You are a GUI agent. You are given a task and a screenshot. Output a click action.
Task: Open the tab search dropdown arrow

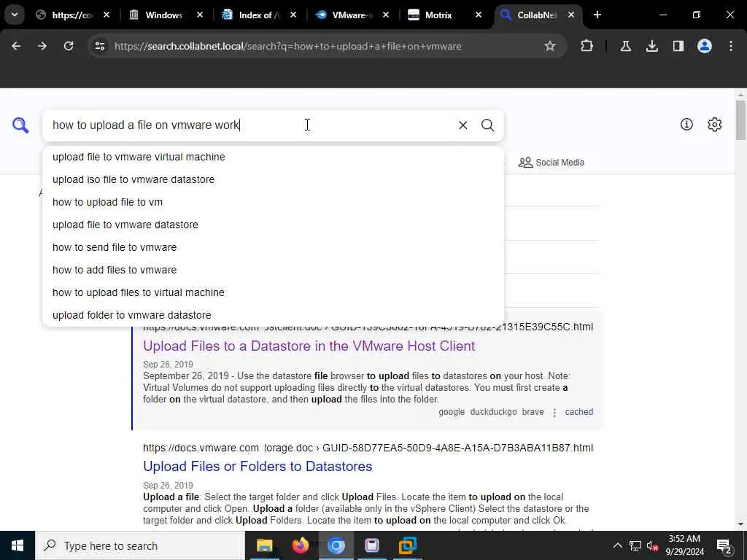click(x=15, y=15)
